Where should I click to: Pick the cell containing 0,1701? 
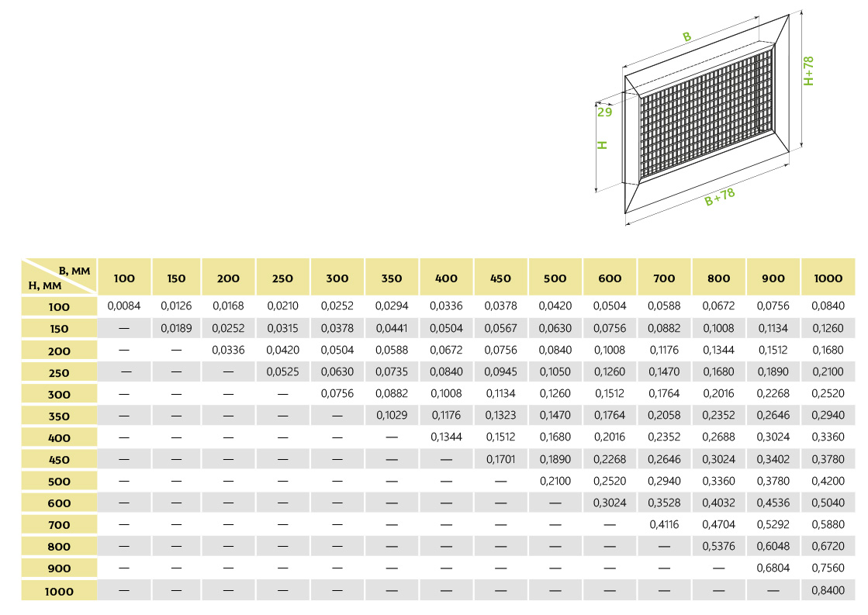pos(500,459)
